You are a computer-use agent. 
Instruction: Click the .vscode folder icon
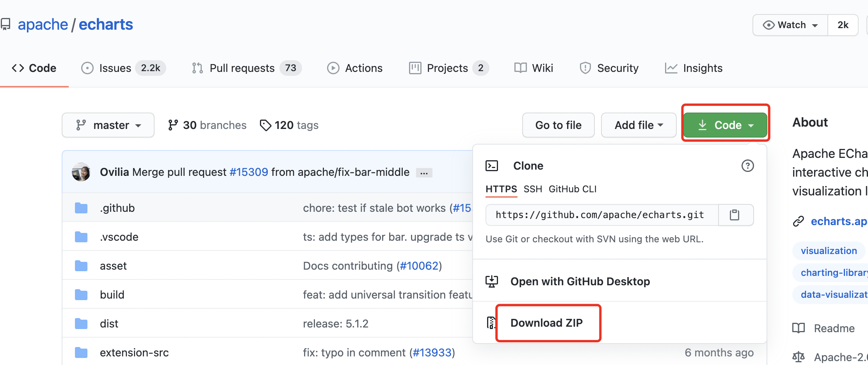[x=81, y=237]
